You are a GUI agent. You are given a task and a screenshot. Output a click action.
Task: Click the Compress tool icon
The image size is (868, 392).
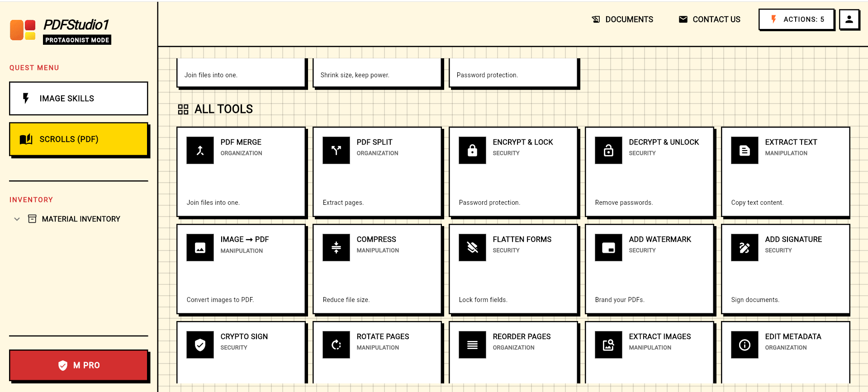(336, 247)
